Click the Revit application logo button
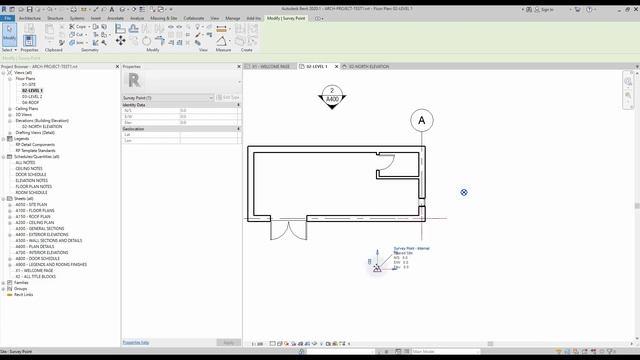This screenshot has width=640, height=360. (4, 9)
